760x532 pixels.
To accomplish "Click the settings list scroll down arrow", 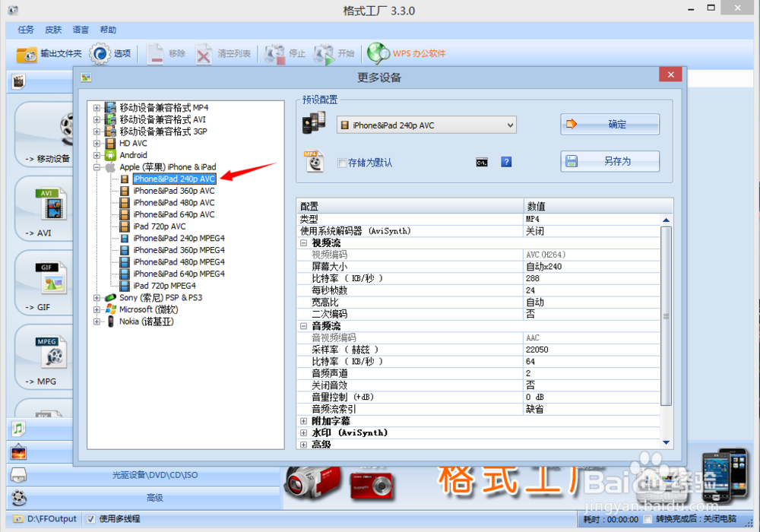I will point(666,442).
